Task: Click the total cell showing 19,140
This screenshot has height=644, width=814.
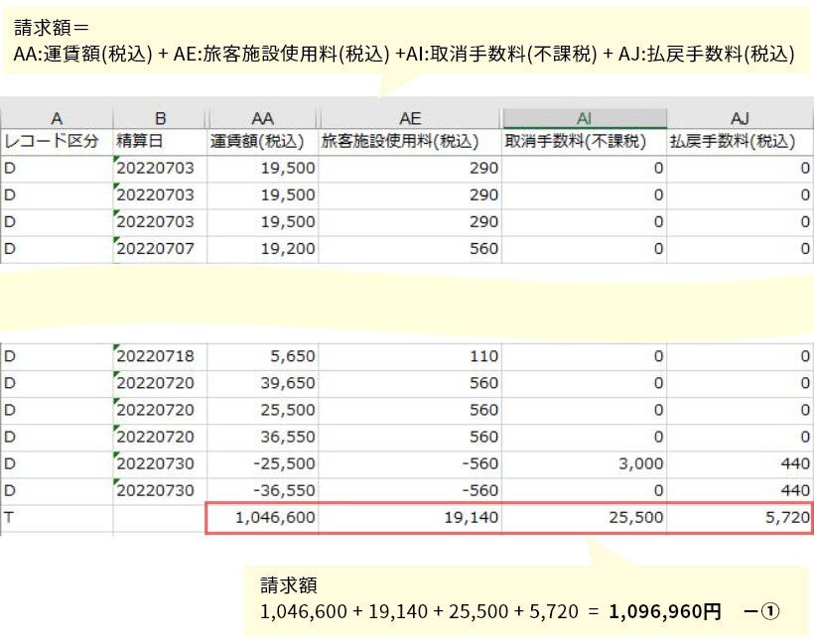Action: (x=410, y=517)
